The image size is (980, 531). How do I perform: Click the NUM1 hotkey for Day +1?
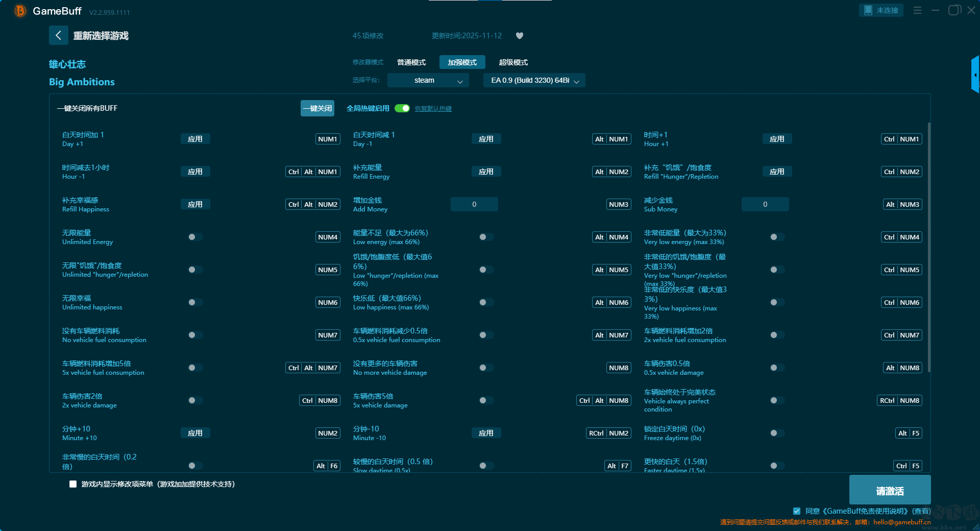click(x=328, y=139)
